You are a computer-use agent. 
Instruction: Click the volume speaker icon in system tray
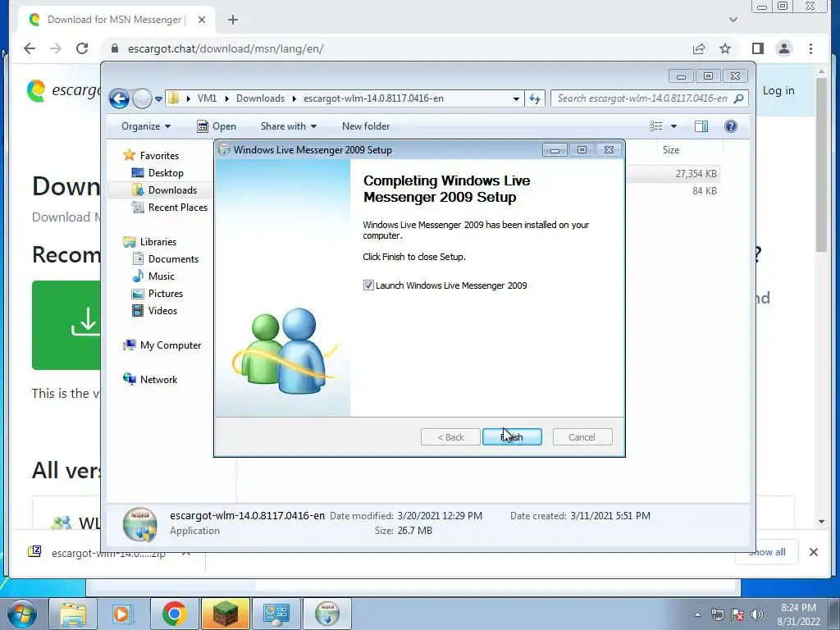coord(757,614)
